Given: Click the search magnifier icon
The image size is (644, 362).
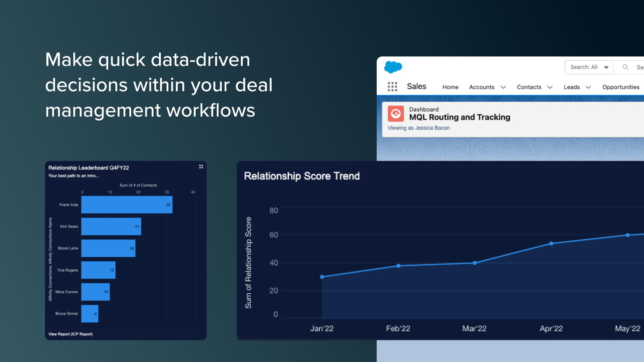Looking at the screenshot, I should [x=625, y=67].
